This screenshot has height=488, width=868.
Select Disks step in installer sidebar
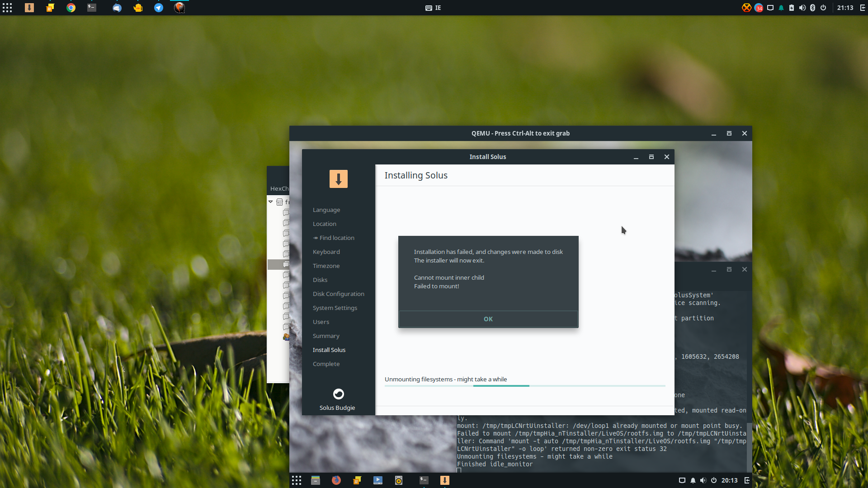(320, 280)
